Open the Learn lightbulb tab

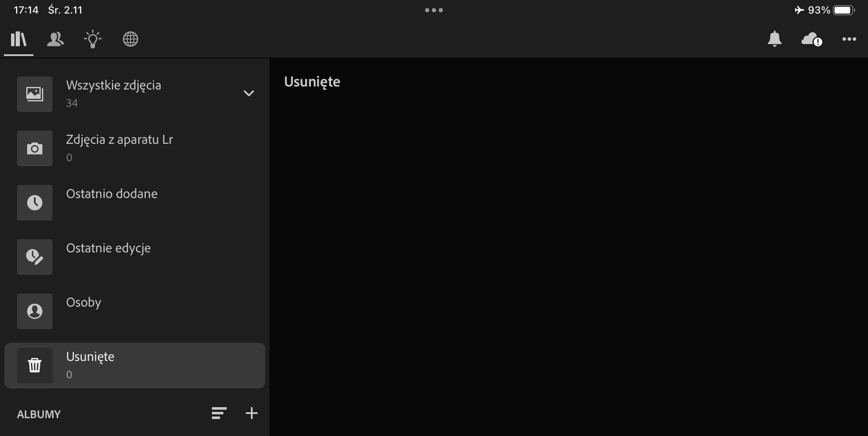93,39
